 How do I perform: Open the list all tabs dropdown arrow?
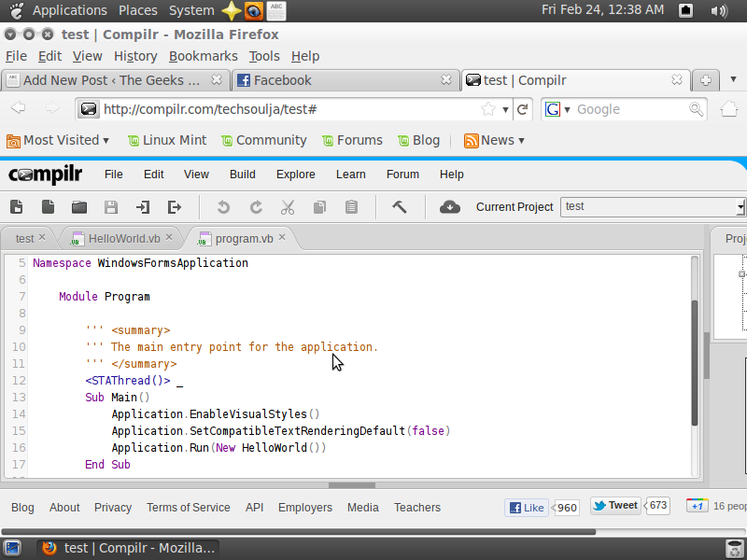tap(733, 79)
